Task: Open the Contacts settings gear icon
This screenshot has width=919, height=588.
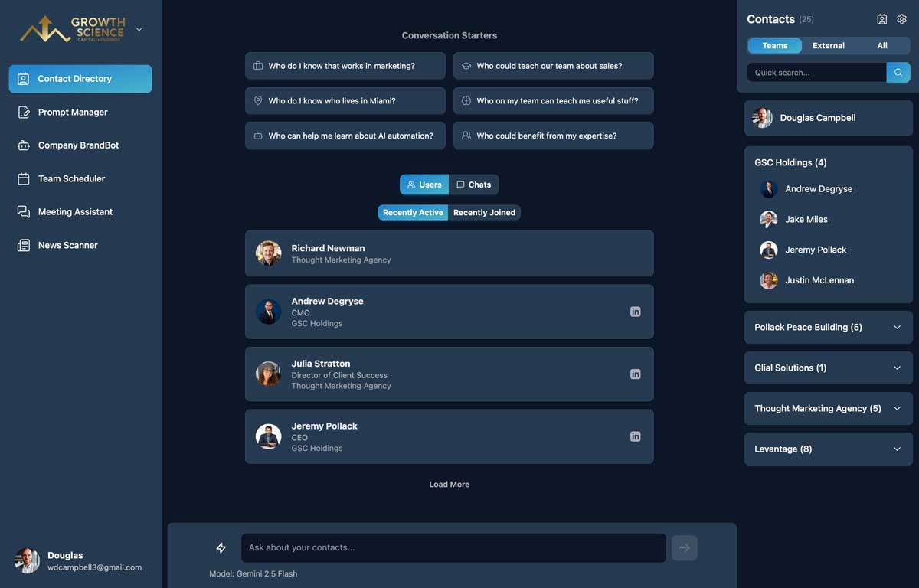Action: click(901, 19)
